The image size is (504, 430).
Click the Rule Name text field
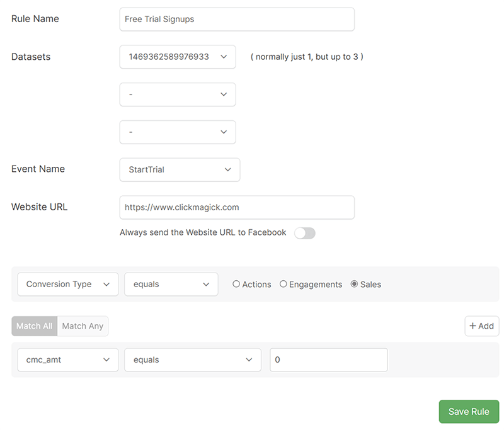click(x=236, y=20)
